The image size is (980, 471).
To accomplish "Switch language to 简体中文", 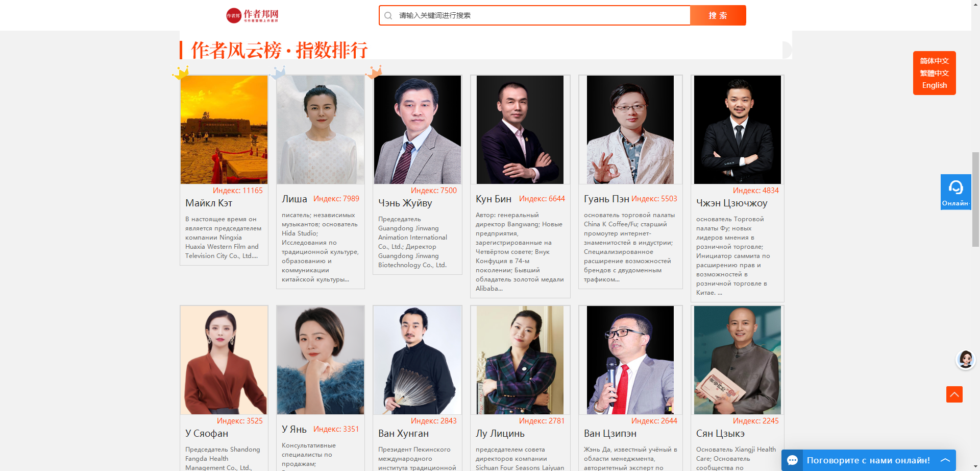I will pyautogui.click(x=934, y=61).
